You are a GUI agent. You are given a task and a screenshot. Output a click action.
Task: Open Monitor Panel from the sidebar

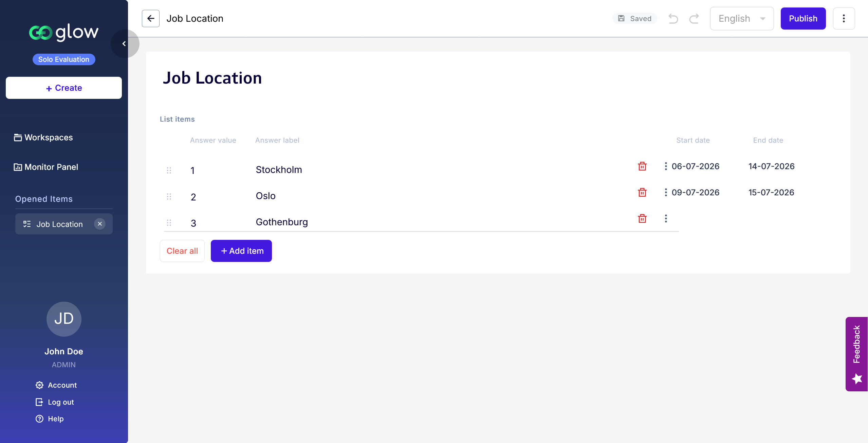(x=46, y=167)
